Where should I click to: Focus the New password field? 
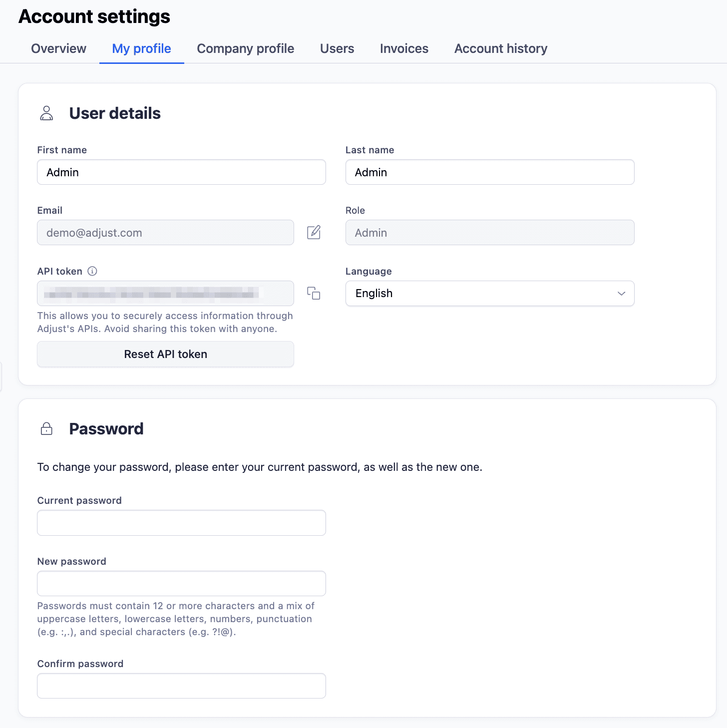tap(181, 583)
